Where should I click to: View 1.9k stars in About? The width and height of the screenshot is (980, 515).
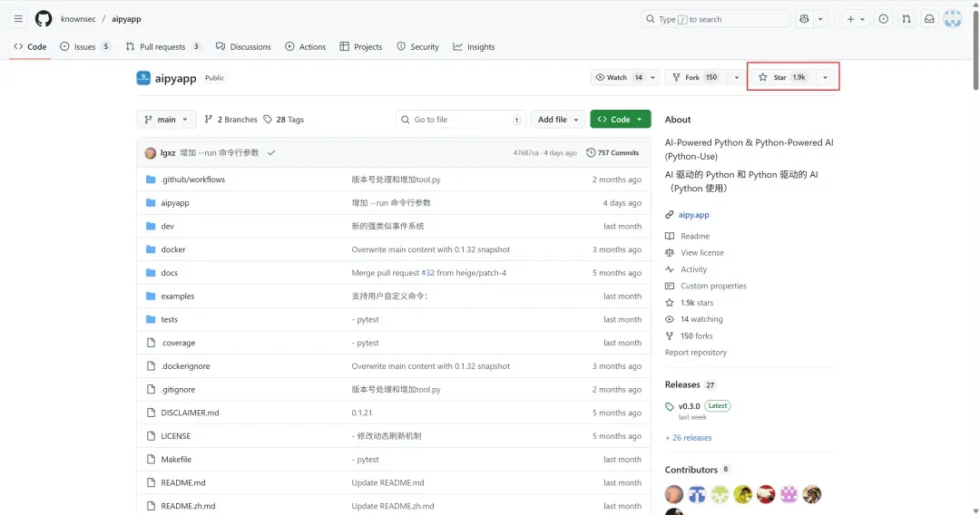click(697, 303)
